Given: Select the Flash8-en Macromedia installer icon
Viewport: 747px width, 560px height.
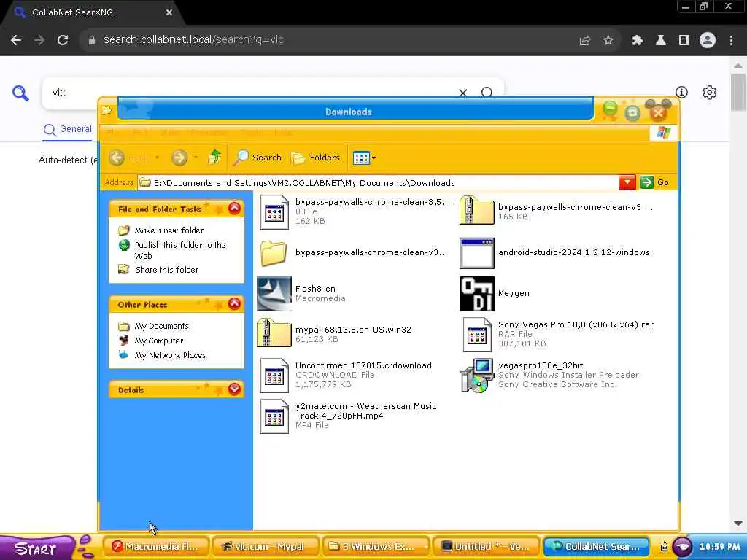Looking at the screenshot, I should pyautogui.click(x=274, y=294).
